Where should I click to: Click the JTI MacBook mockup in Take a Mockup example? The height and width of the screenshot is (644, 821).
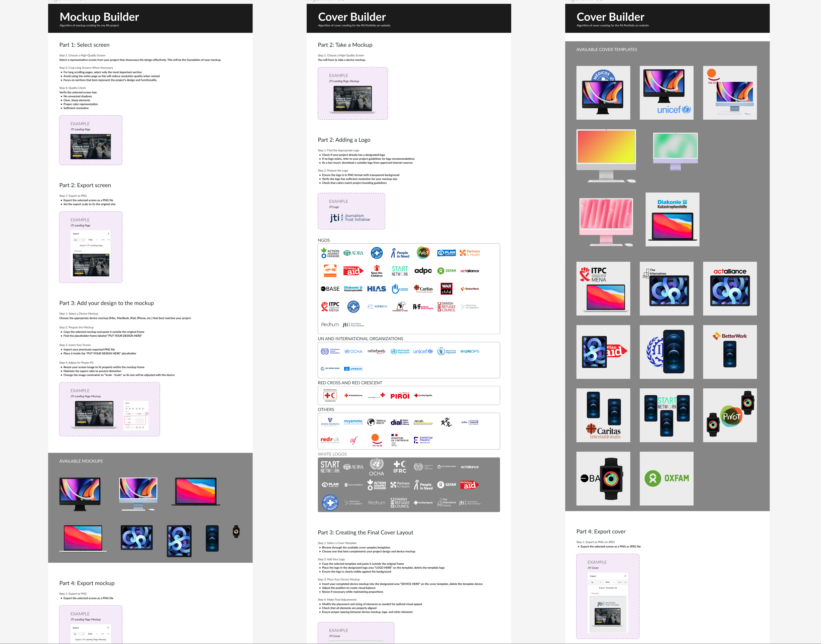click(353, 99)
